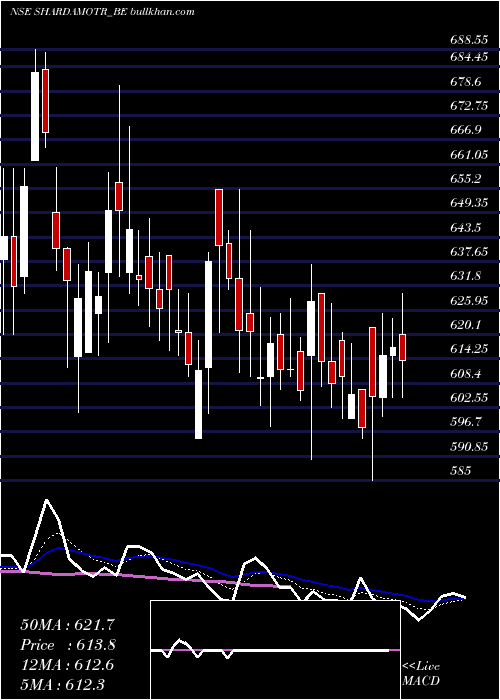Click the 590.85 price axis label
This screenshot has width=500, height=700.
468,446
